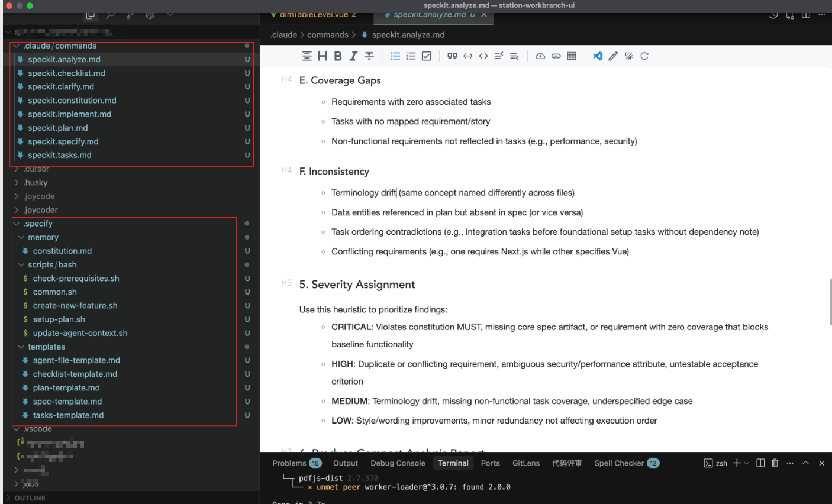
Task: Collapse the scripts/bash folder
Action: [x=21, y=264]
